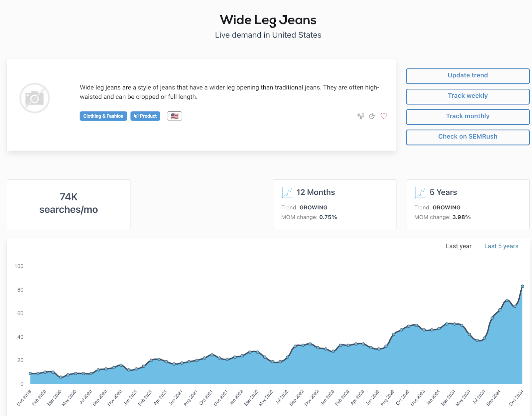Click the clock with arrow icon
This screenshot has width=532, height=416.
click(372, 116)
